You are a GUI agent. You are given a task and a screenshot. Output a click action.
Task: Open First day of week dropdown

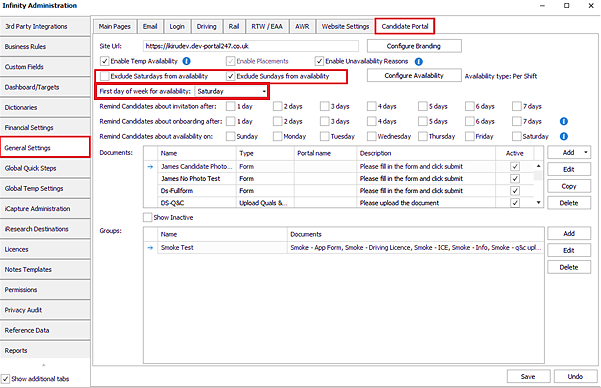pos(264,91)
